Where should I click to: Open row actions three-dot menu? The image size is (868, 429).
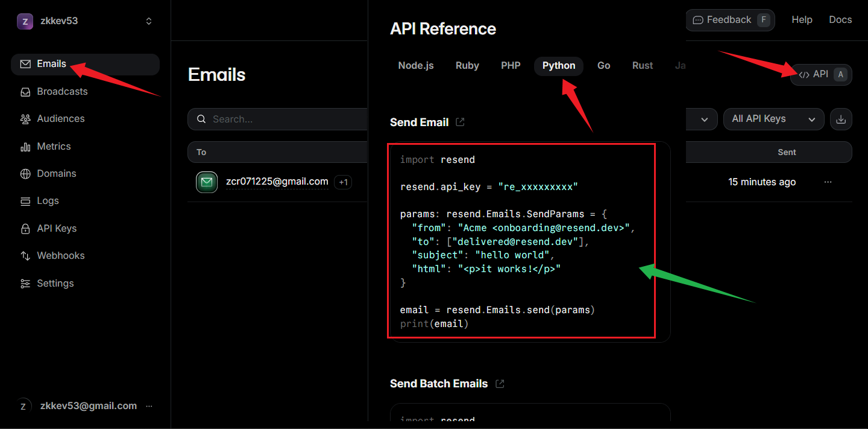point(828,182)
